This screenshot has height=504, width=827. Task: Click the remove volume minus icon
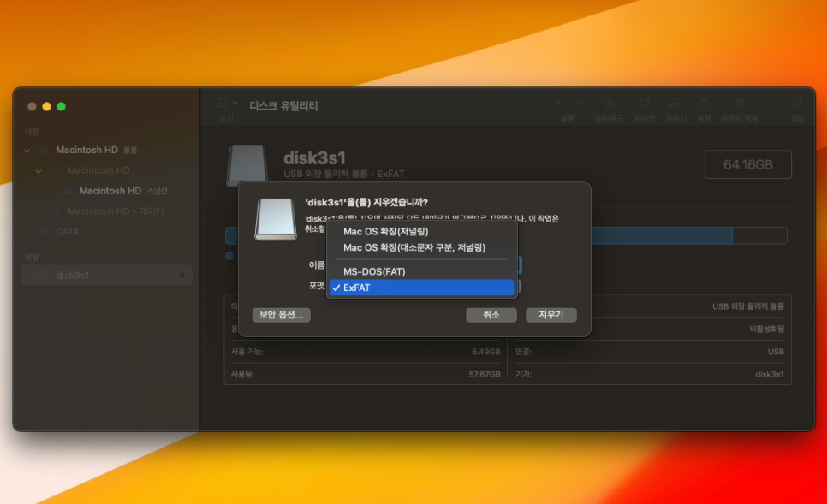tap(577, 103)
